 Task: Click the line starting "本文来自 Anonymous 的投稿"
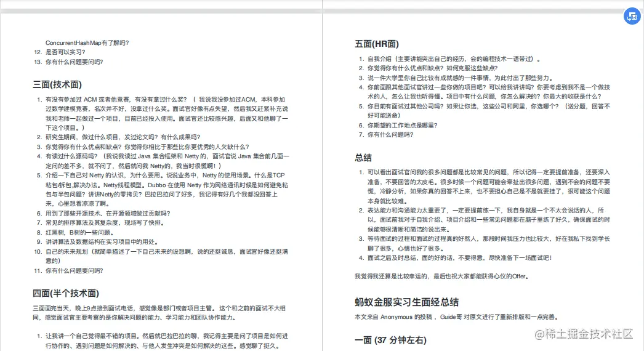(457, 317)
